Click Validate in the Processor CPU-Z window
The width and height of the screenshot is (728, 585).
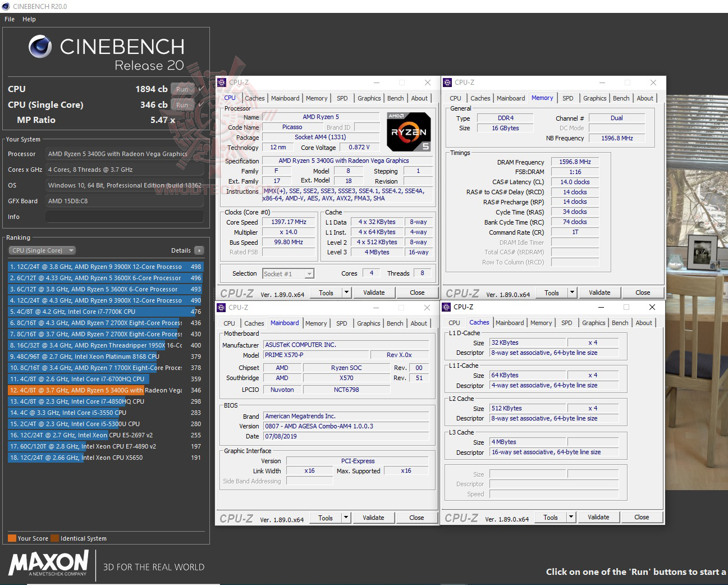(x=374, y=292)
